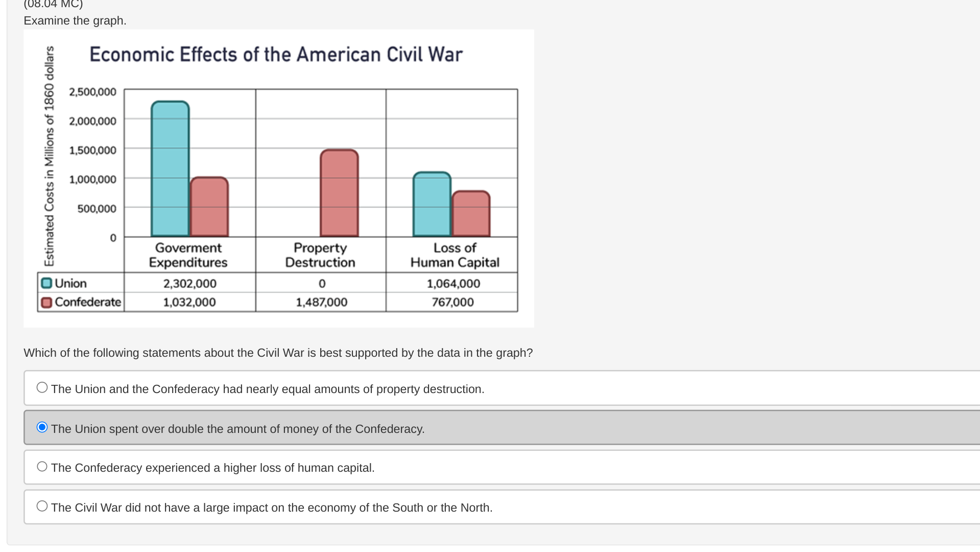Click the Goverment Expenditures column header

(x=188, y=255)
